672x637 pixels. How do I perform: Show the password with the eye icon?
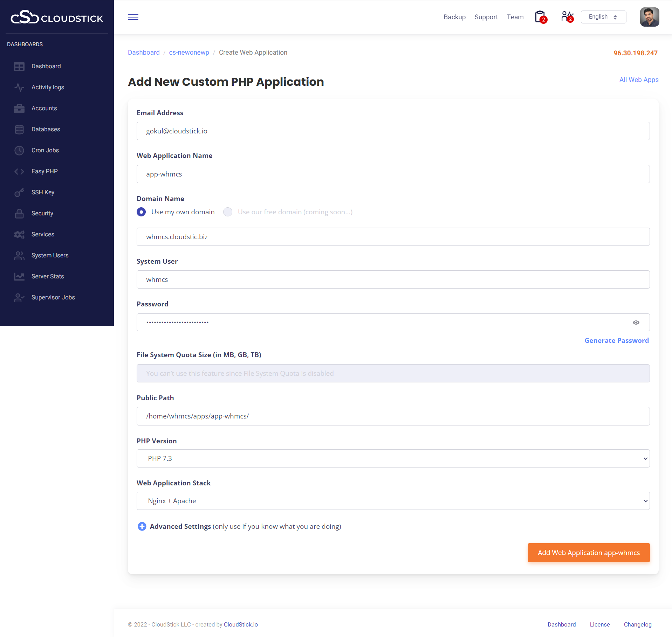636,323
